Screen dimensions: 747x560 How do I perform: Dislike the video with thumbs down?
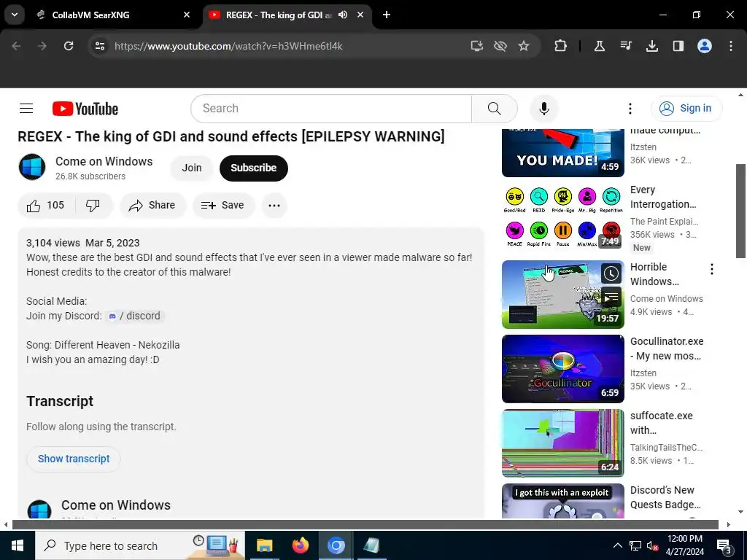(93, 205)
